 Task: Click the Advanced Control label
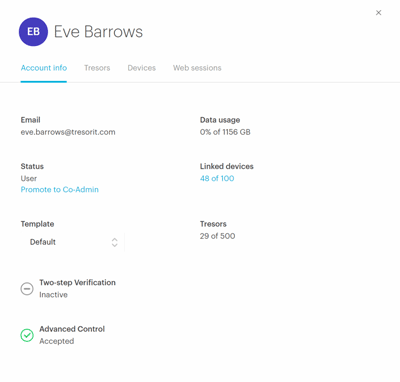click(72, 329)
